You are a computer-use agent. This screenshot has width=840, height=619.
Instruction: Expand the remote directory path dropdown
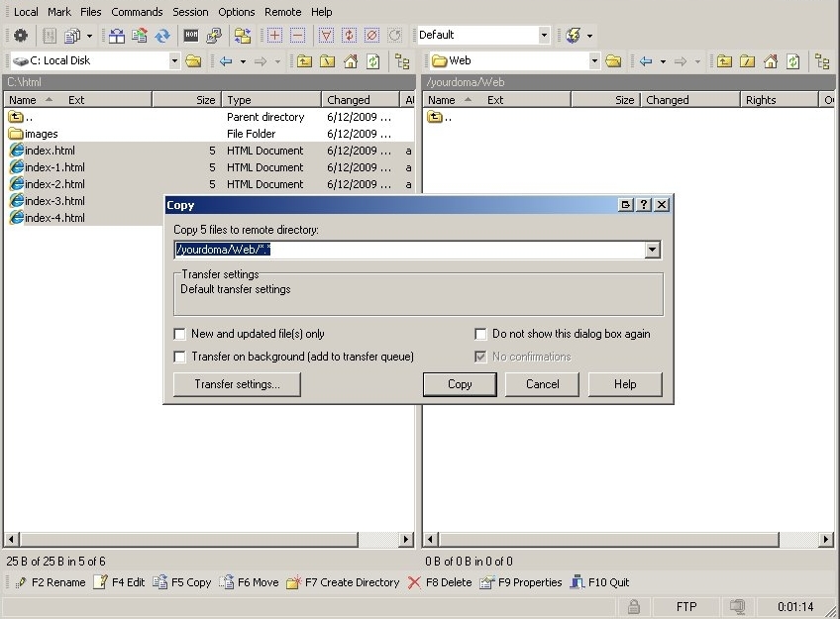click(652, 251)
